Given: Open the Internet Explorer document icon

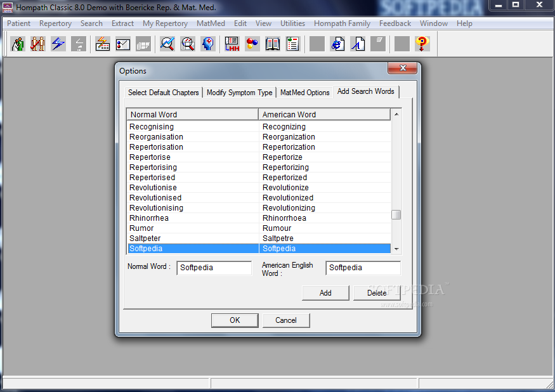Looking at the screenshot, I should (x=337, y=44).
